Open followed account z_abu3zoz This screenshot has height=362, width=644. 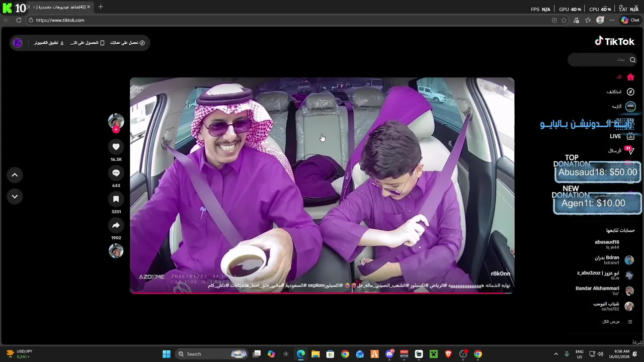tap(605, 275)
